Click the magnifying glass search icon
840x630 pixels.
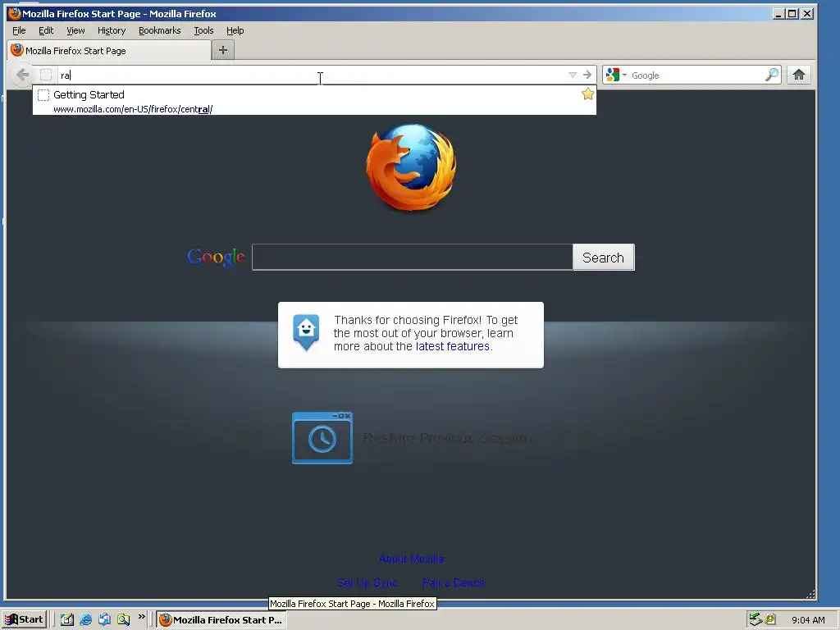(771, 75)
